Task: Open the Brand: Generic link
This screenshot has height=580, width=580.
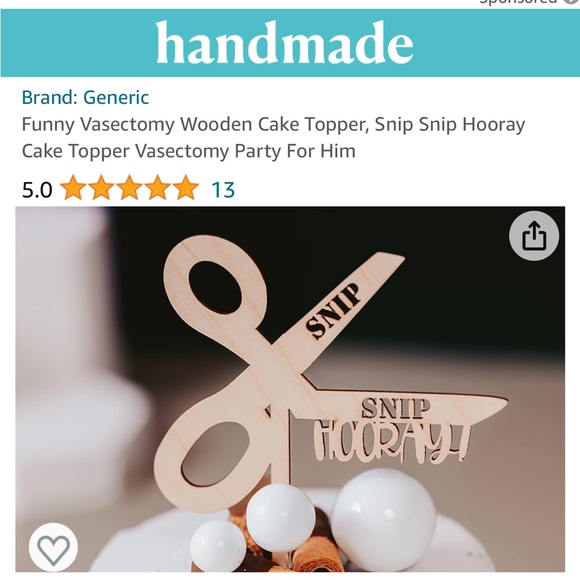Action: (85, 98)
